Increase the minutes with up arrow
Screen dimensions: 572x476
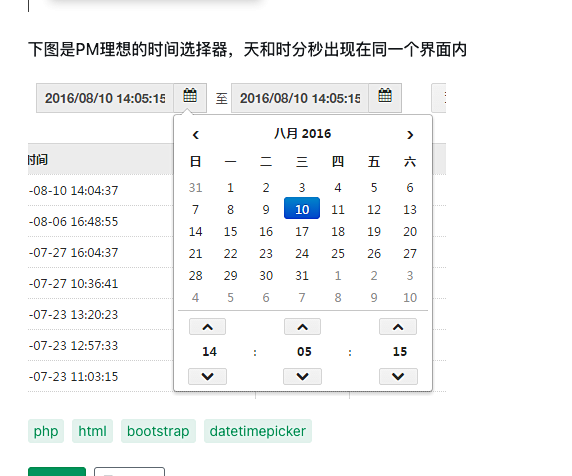point(302,326)
